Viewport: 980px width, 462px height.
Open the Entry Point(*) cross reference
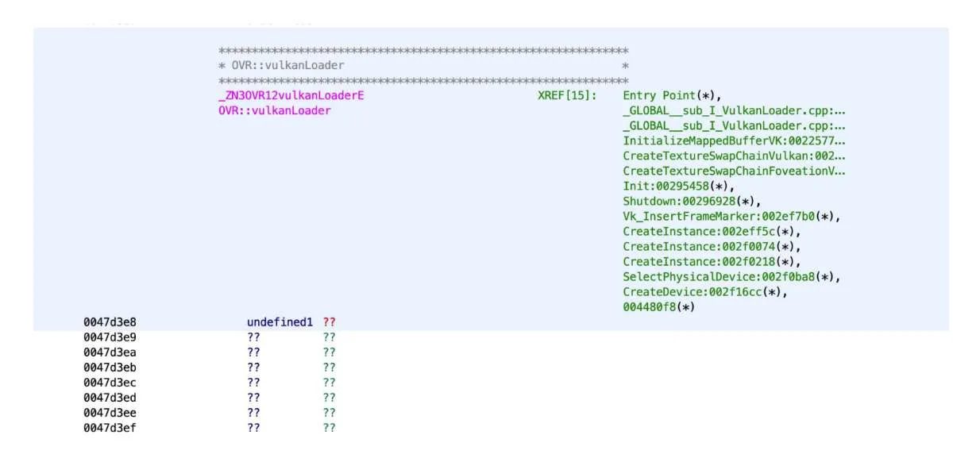(x=673, y=95)
